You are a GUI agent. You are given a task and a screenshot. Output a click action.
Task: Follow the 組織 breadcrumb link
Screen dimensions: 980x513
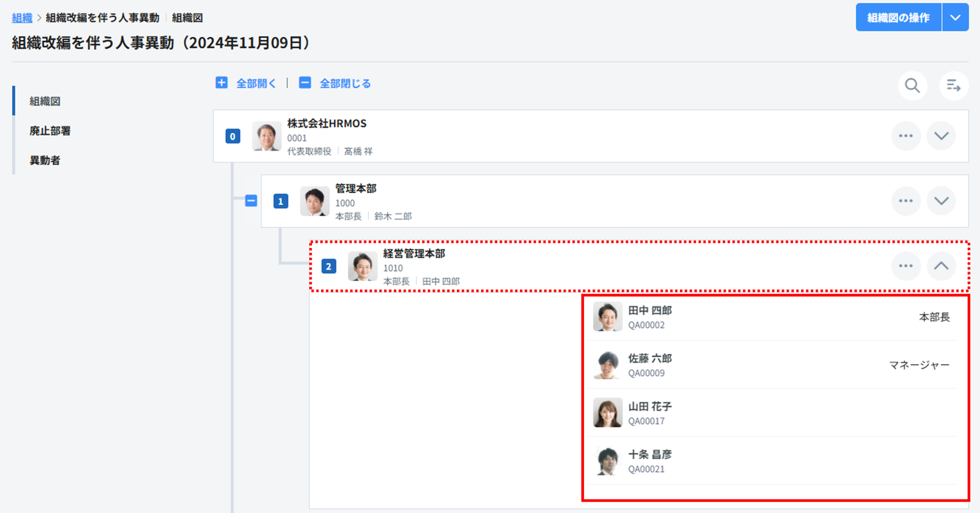[22, 18]
